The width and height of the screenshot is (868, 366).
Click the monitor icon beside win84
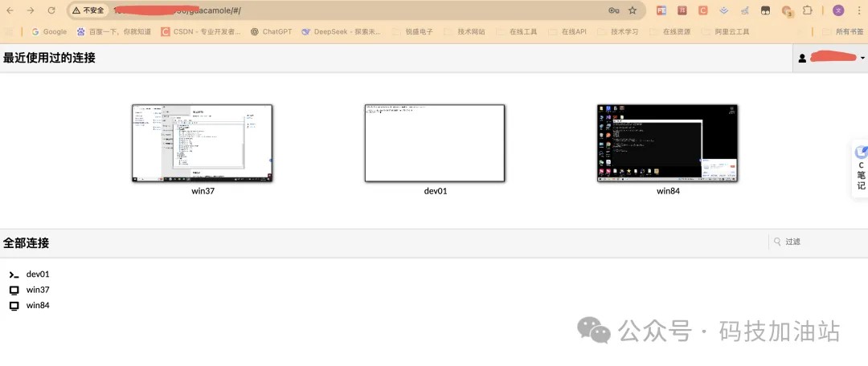click(14, 305)
